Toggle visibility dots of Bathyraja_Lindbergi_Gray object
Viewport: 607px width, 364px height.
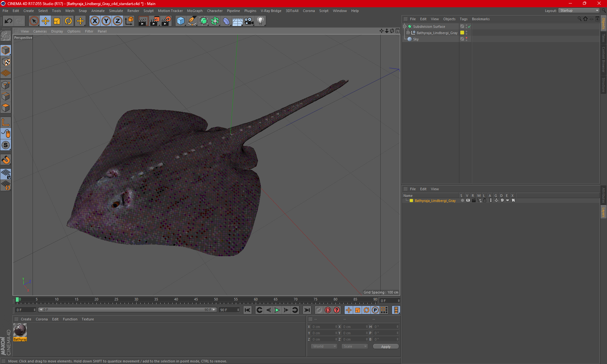point(466,33)
